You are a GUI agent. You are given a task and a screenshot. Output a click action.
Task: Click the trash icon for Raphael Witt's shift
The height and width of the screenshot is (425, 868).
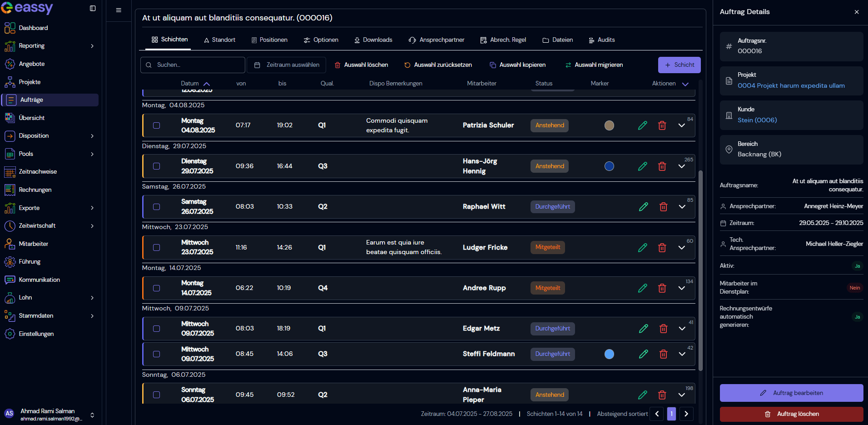coord(663,207)
